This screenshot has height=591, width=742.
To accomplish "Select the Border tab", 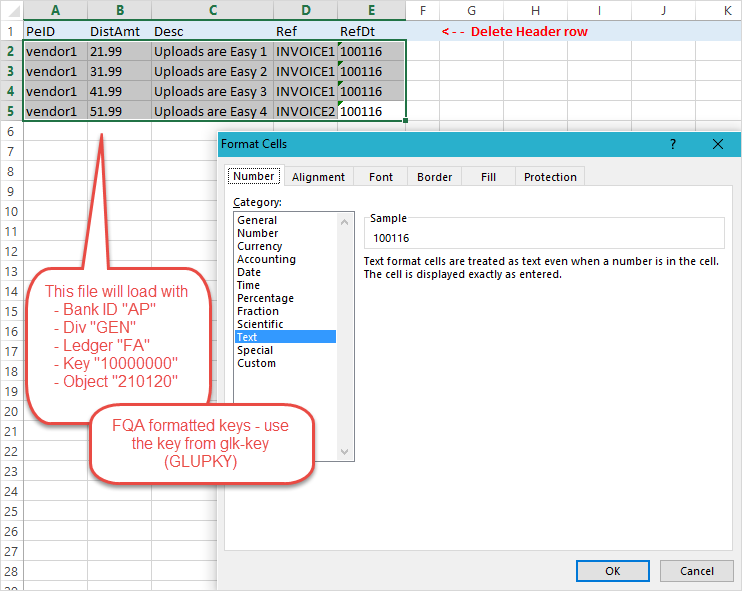I will pyautogui.click(x=434, y=177).
